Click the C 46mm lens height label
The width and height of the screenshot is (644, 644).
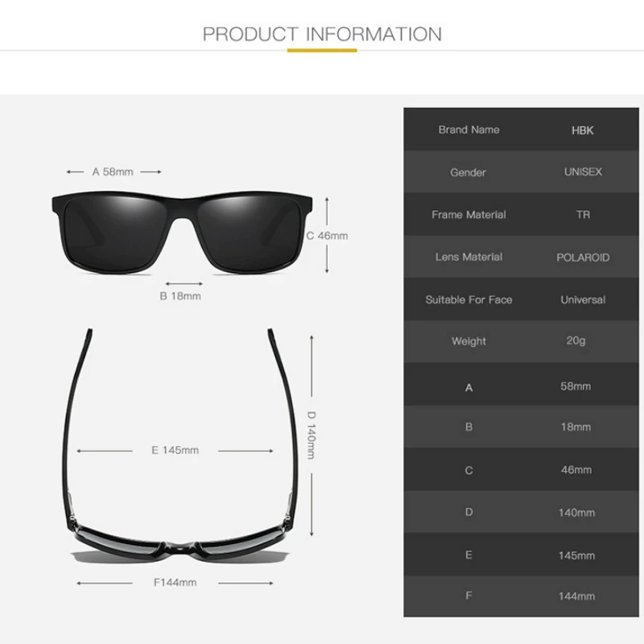click(x=328, y=236)
